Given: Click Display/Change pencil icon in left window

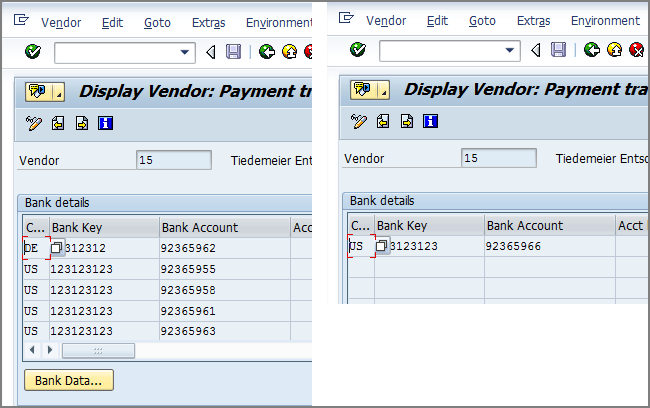Looking at the screenshot, I should tap(34, 123).
